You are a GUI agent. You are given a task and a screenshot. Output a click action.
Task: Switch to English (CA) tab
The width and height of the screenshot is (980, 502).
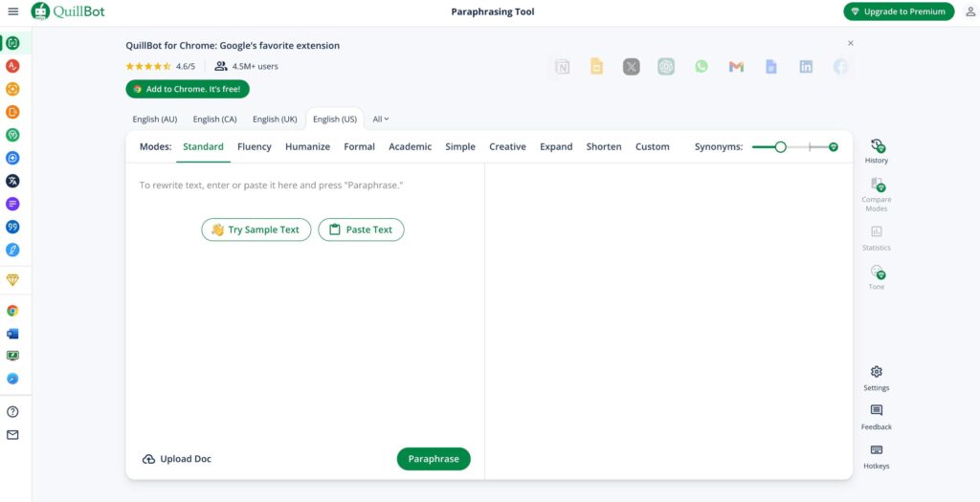point(215,120)
